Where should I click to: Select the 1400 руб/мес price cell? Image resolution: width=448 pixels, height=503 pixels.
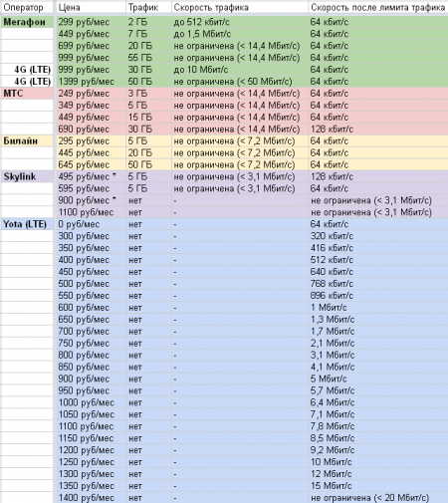pos(91,498)
